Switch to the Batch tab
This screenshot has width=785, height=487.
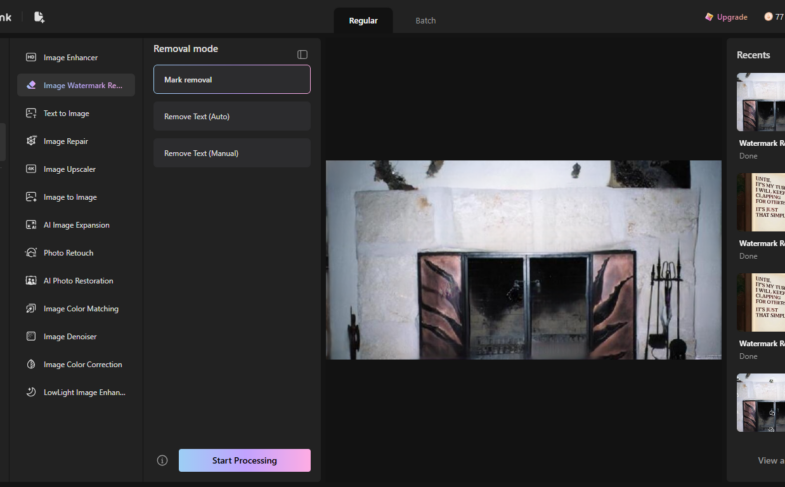click(426, 21)
